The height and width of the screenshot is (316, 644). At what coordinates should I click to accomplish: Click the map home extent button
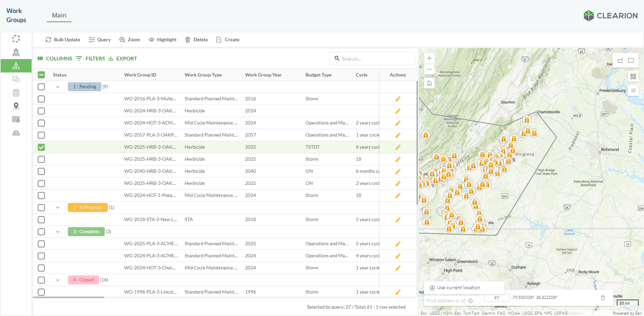429,83
